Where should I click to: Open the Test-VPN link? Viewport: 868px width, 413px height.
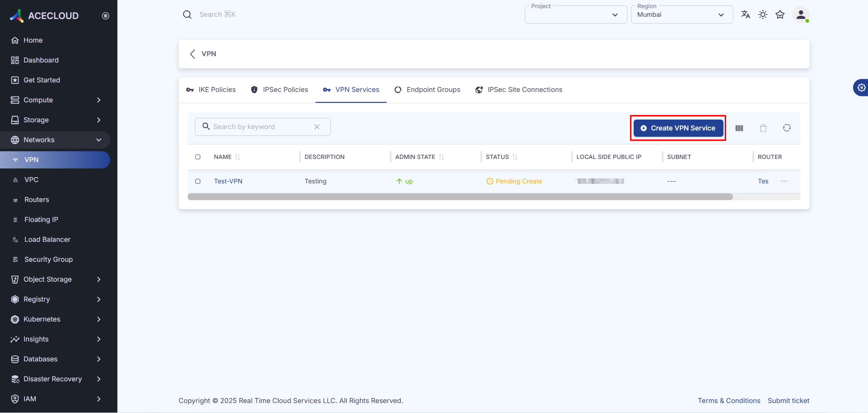[x=228, y=181]
